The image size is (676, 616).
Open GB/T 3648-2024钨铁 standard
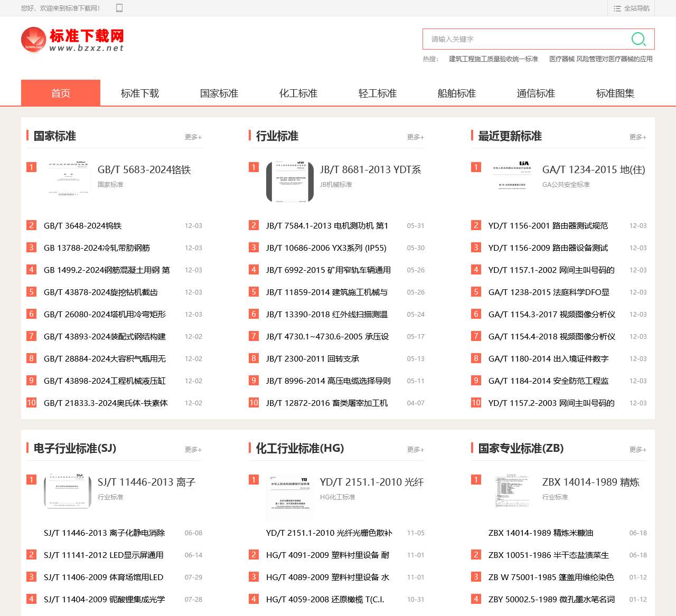coord(83,226)
